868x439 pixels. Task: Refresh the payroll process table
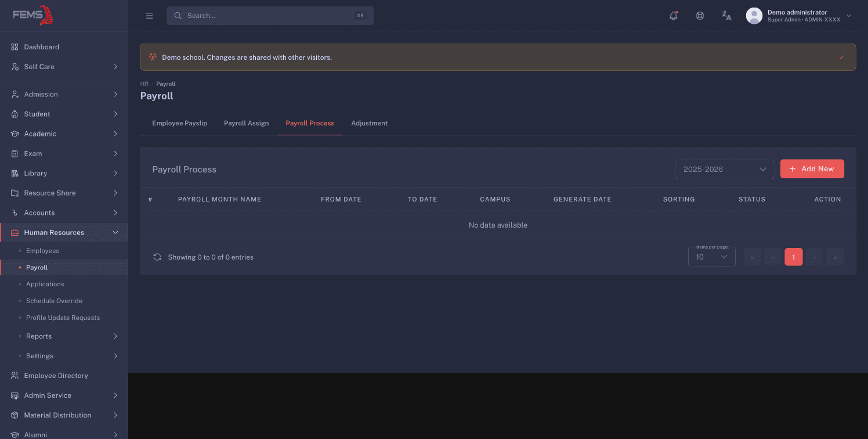[x=157, y=257]
